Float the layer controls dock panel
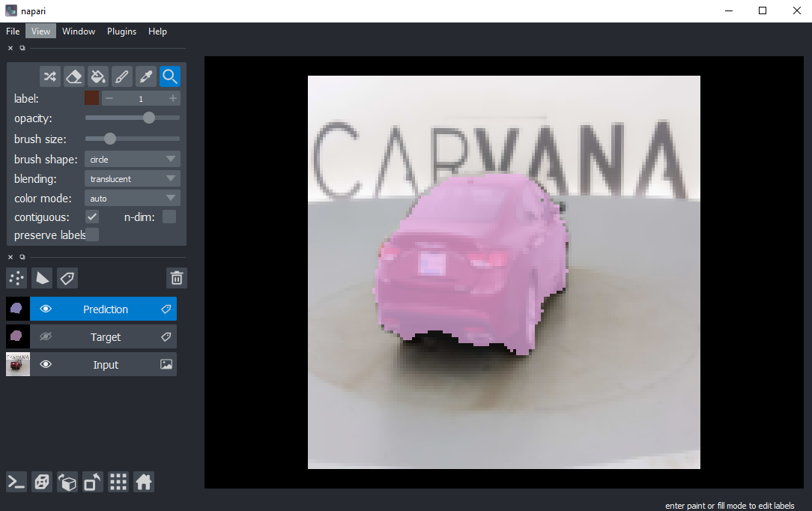Viewport: 812px width, 511px height. click(22, 48)
